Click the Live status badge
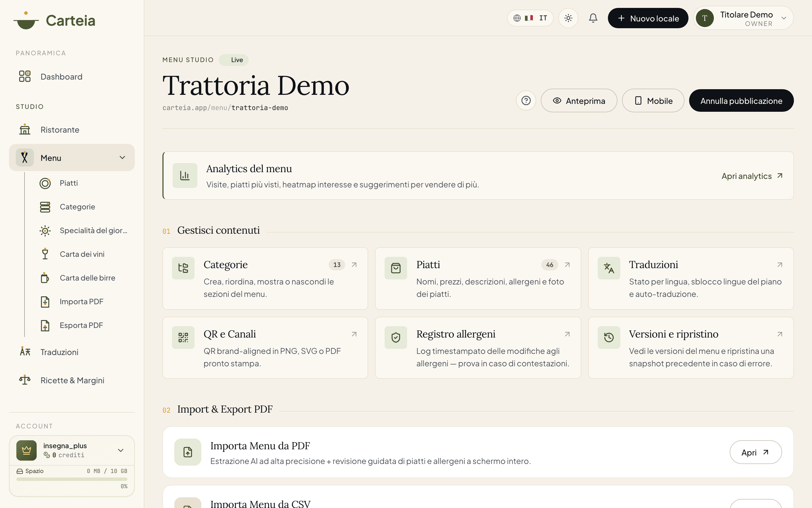The width and height of the screenshot is (812, 508). pyautogui.click(x=234, y=60)
